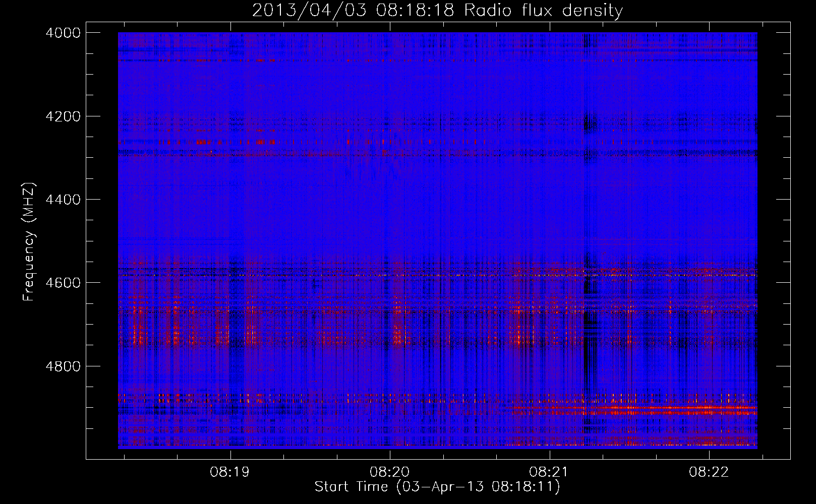
Task: Click the 08:19 time tick label
Action: tap(230, 472)
